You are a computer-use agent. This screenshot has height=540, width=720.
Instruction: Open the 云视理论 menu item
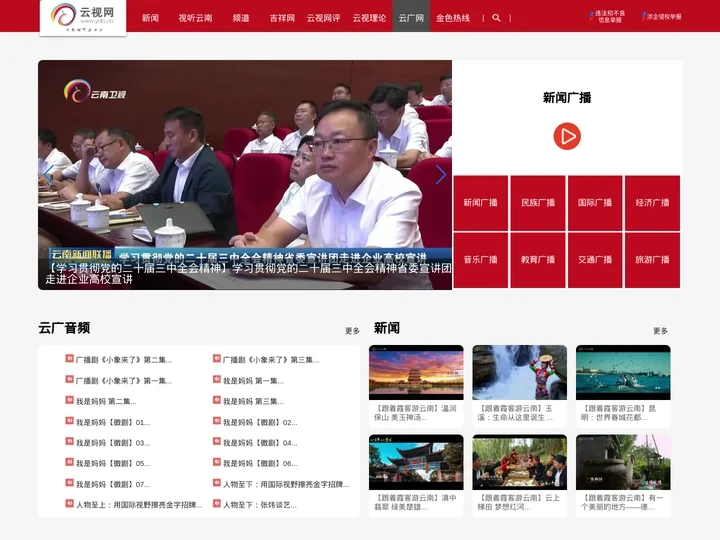(x=369, y=18)
